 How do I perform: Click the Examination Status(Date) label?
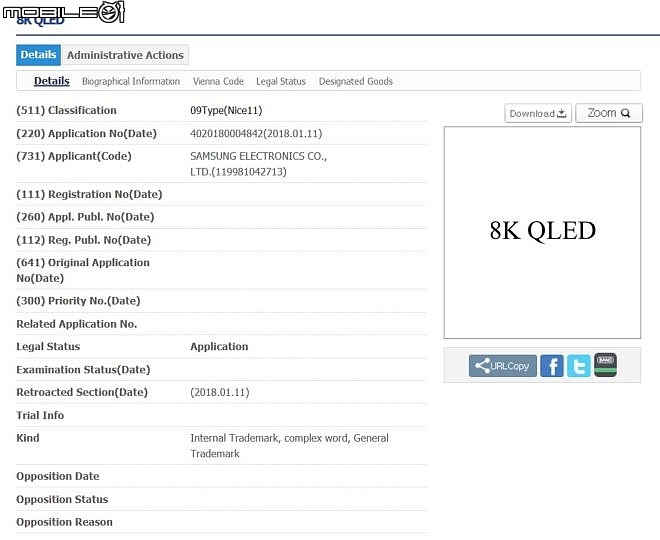83,370
